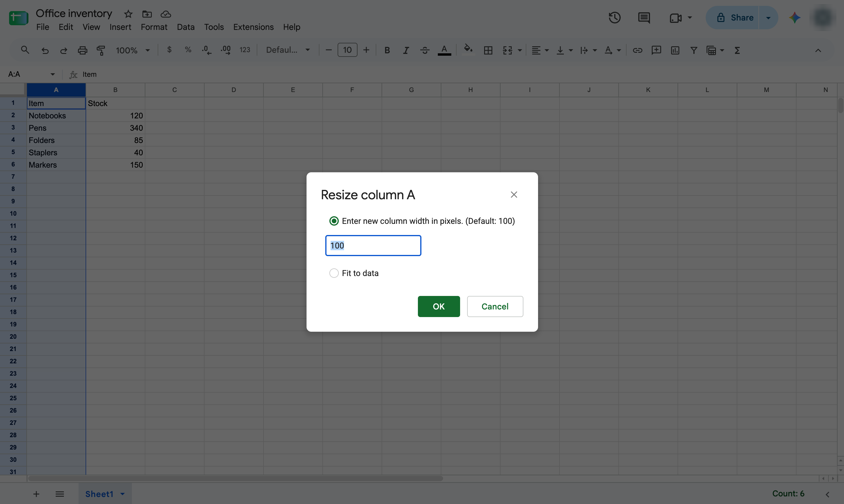The image size is (844, 504).
Task: Open the Insert menu
Action: (120, 27)
